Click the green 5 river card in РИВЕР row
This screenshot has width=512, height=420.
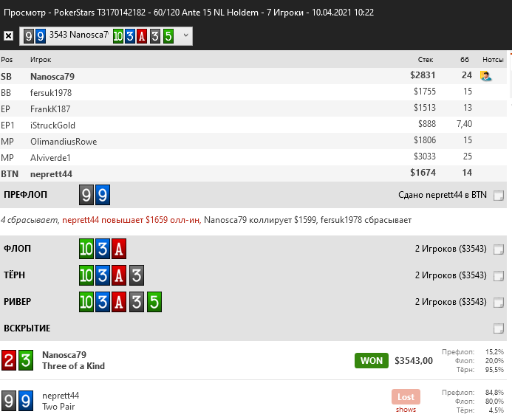click(x=154, y=302)
